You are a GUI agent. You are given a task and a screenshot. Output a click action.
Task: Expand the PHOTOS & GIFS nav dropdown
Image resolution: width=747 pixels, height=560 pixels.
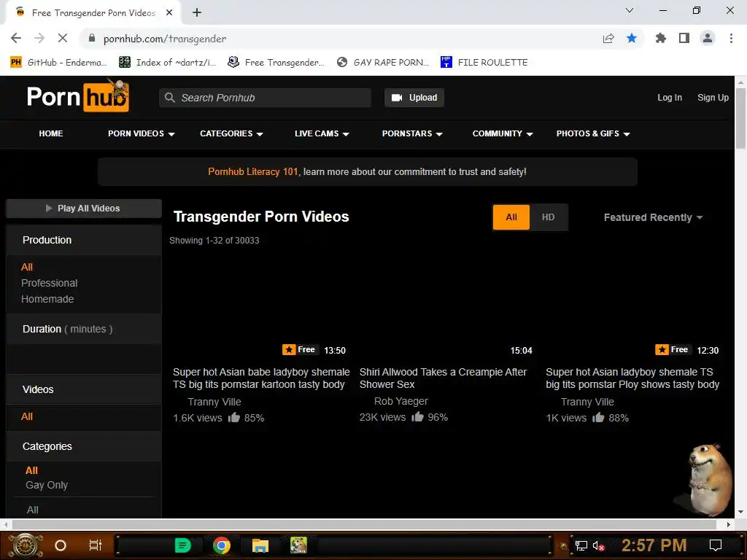pyautogui.click(x=593, y=134)
